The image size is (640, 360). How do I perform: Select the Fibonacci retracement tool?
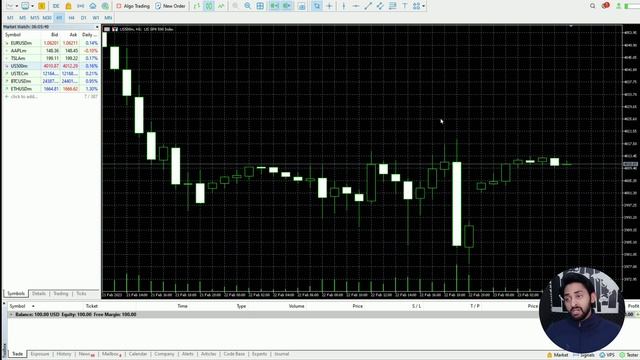(x=393, y=6)
